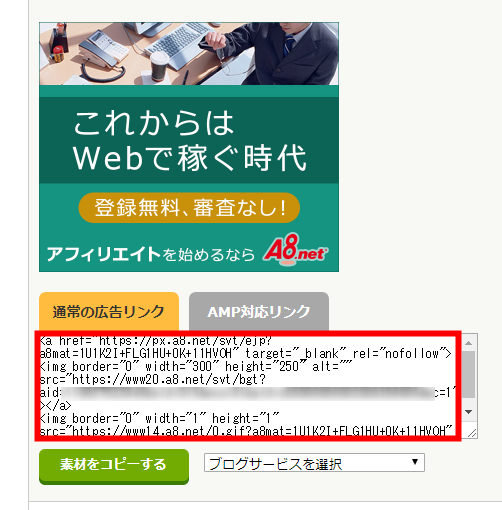Click the resize grip at code box corner
The image size is (502, 510).
click(472, 433)
